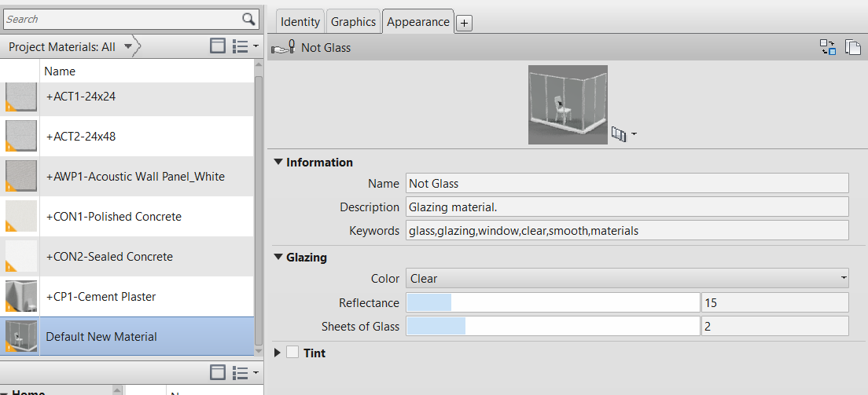This screenshot has height=395, width=868.
Task: Toggle the lower library panel view icon
Action: [218, 372]
